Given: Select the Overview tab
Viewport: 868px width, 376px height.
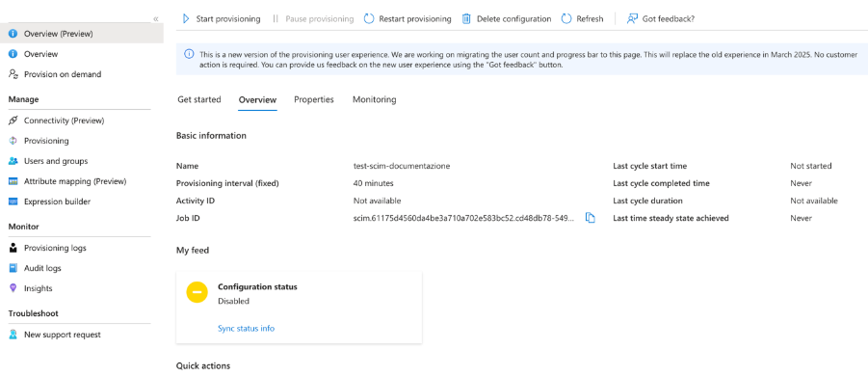Looking at the screenshot, I should click(x=257, y=99).
